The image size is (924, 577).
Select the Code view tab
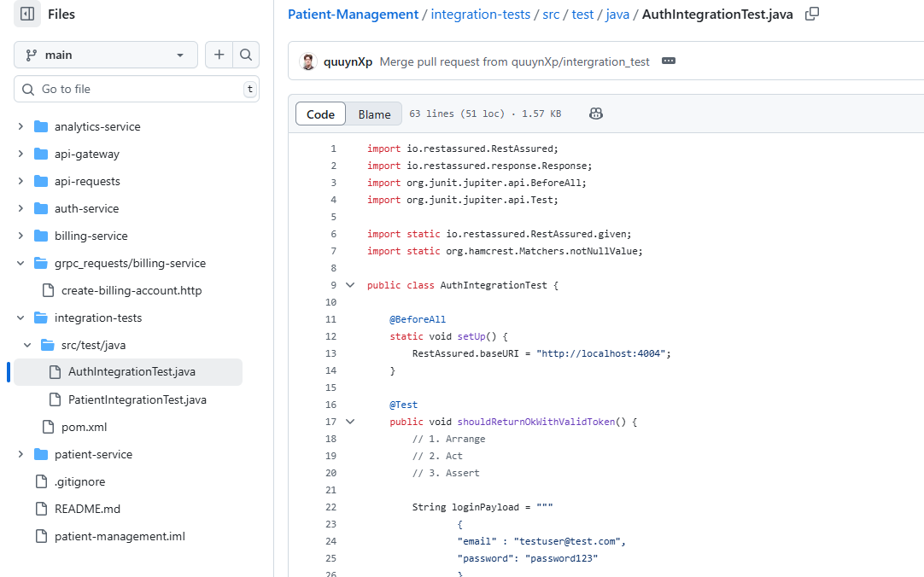(x=321, y=114)
